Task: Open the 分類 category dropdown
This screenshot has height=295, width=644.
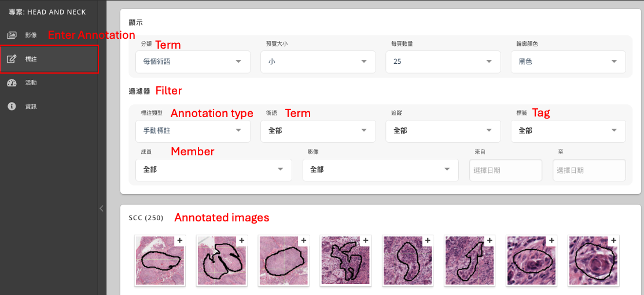Action: click(x=193, y=61)
